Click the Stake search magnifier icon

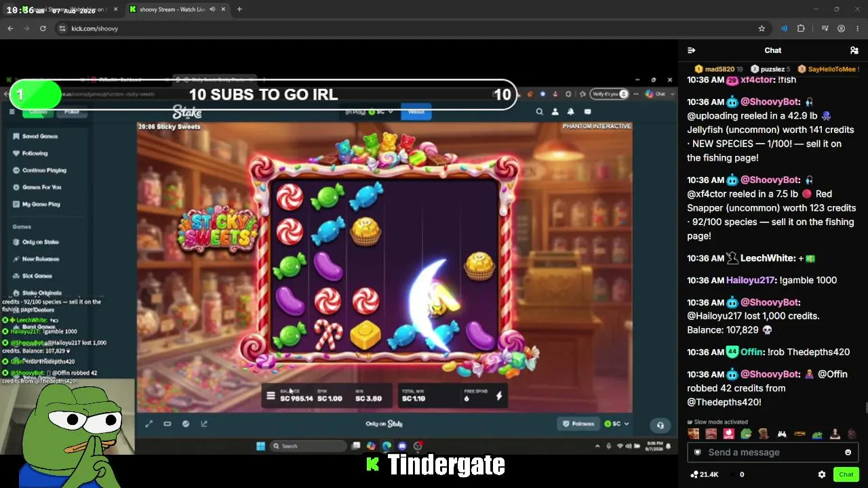pos(540,112)
